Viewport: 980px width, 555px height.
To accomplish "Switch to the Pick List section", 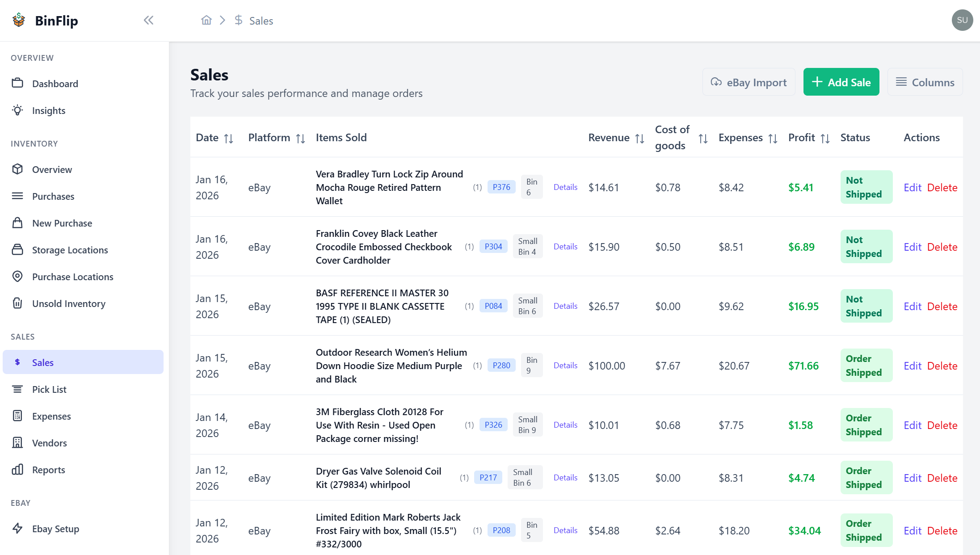I will click(49, 389).
